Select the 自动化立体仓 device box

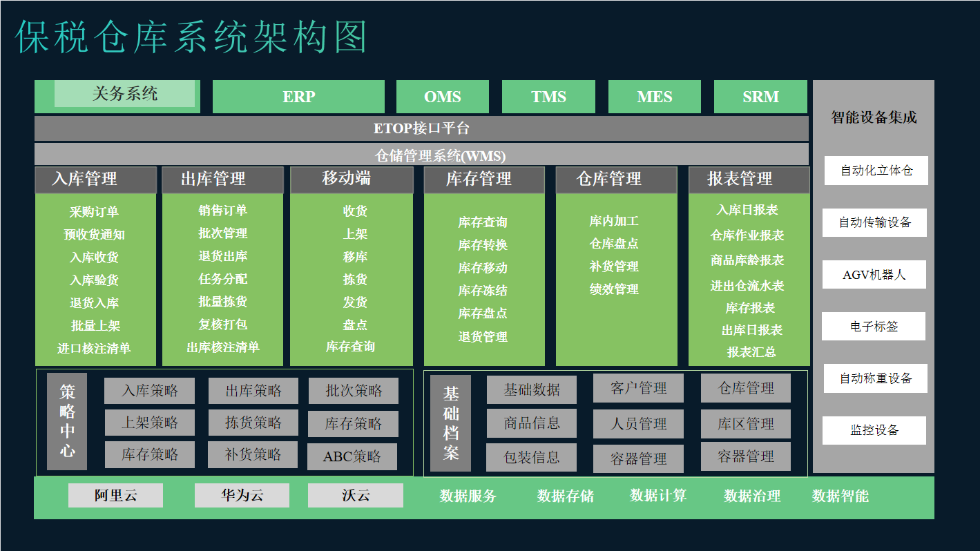click(876, 171)
